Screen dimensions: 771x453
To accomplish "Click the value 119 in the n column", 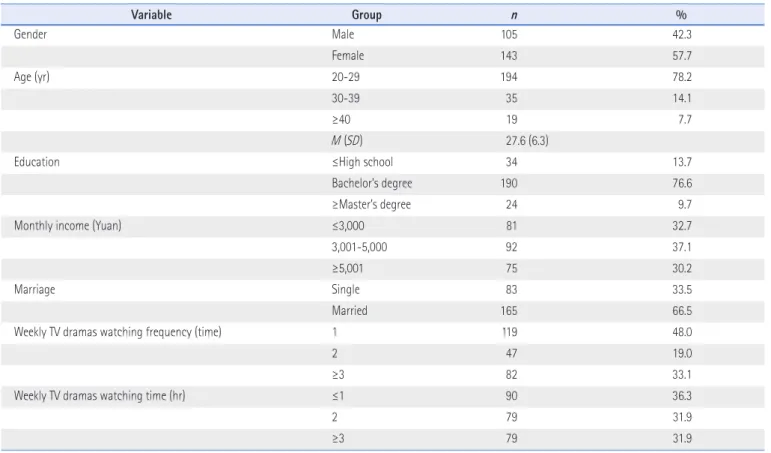I will (x=509, y=332).
